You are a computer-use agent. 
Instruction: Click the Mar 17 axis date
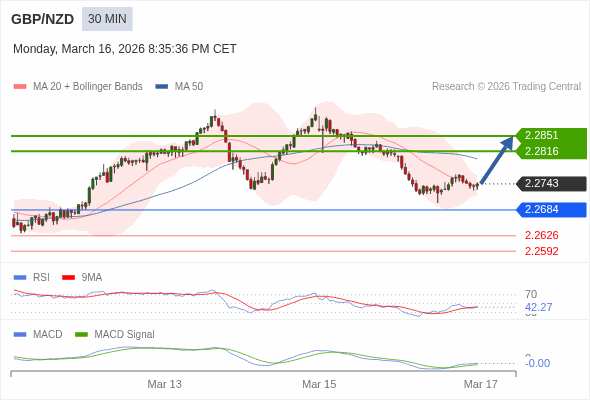481,385
